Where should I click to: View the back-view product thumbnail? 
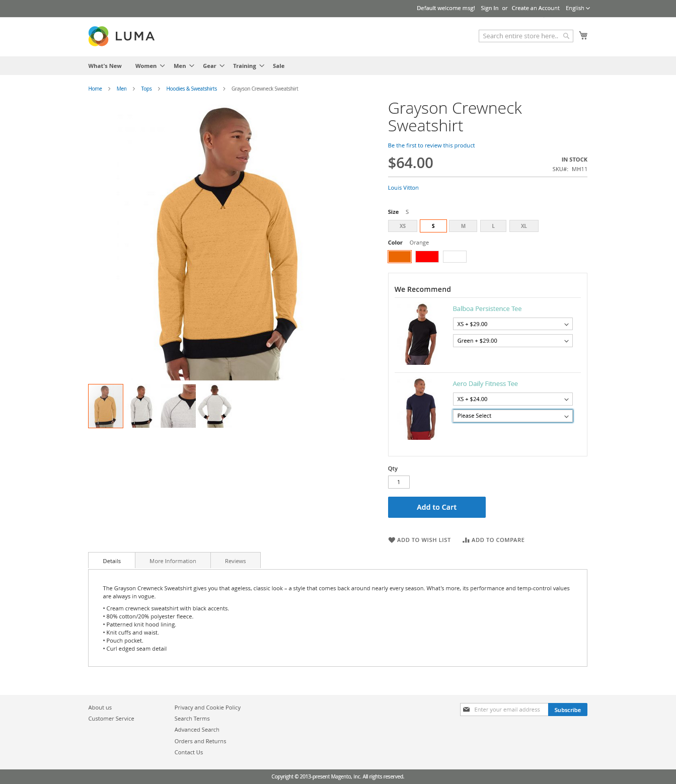coord(215,406)
